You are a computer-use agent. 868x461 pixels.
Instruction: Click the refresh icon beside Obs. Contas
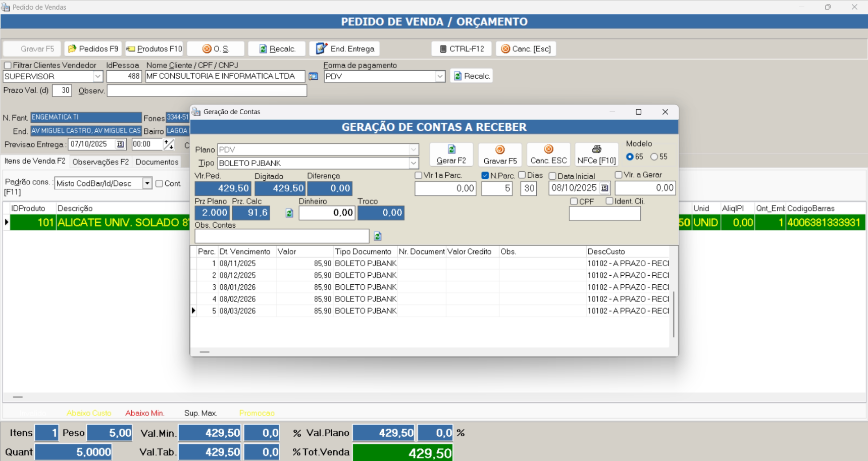[378, 236]
